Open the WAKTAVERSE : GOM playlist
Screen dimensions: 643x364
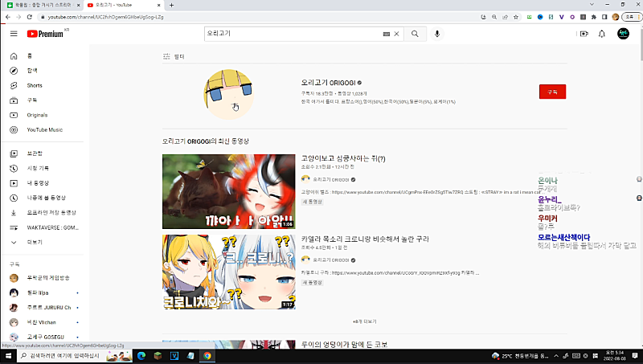pos(43,227)
